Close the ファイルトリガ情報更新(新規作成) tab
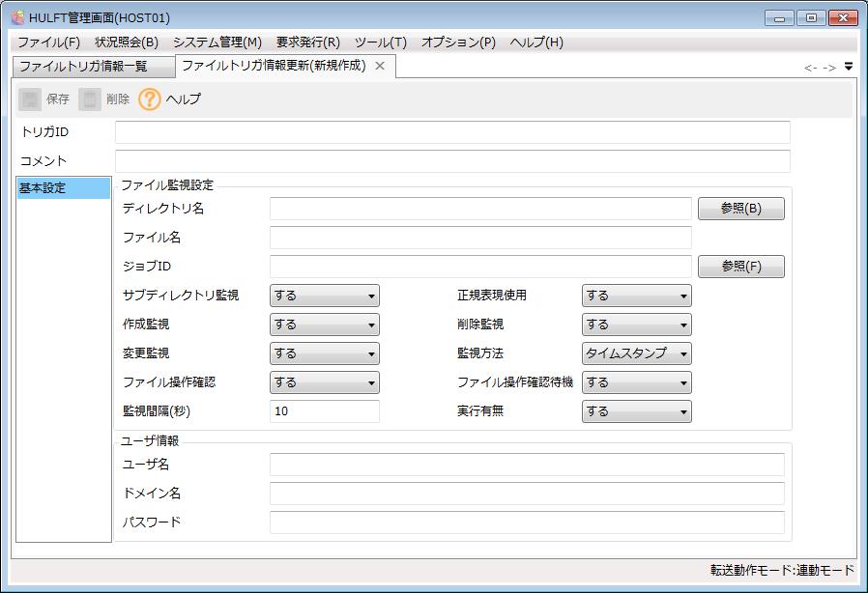Viewport: 868px width, 593px height. click(x=380, y=66)
